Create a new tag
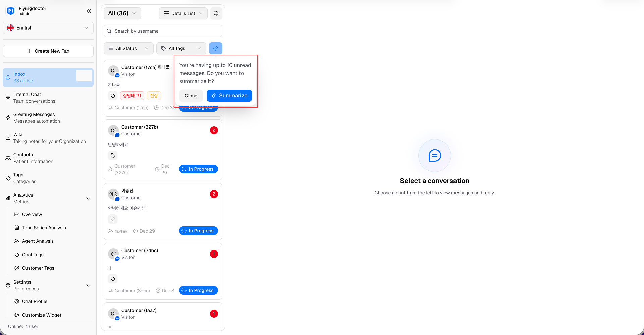This screenshot has width=644, height=335. pyautogui.click(x=48, y=51)
